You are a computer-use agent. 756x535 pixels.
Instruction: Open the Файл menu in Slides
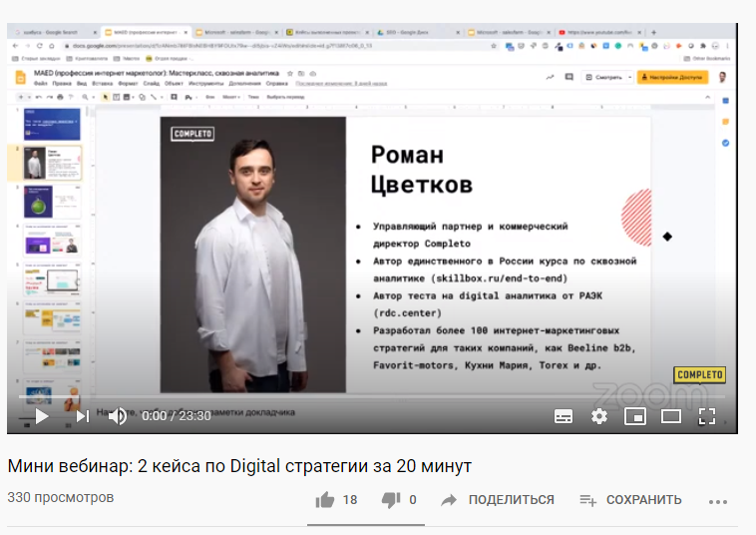click(x=41, y=84)
